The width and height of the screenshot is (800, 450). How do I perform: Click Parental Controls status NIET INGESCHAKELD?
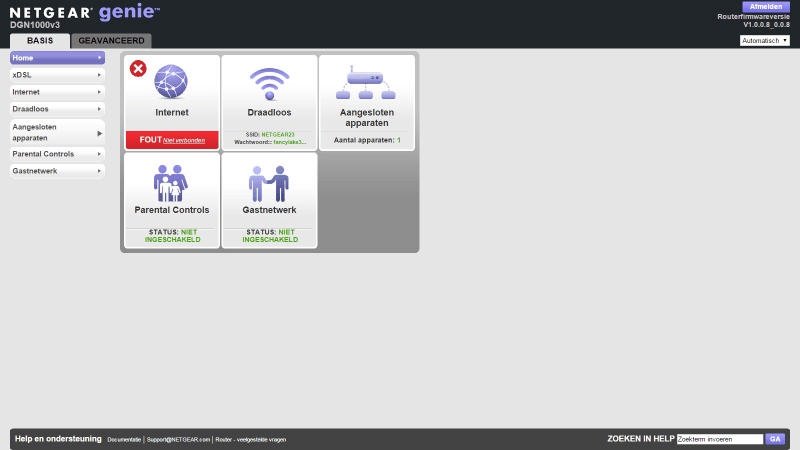tap(172, 236)
